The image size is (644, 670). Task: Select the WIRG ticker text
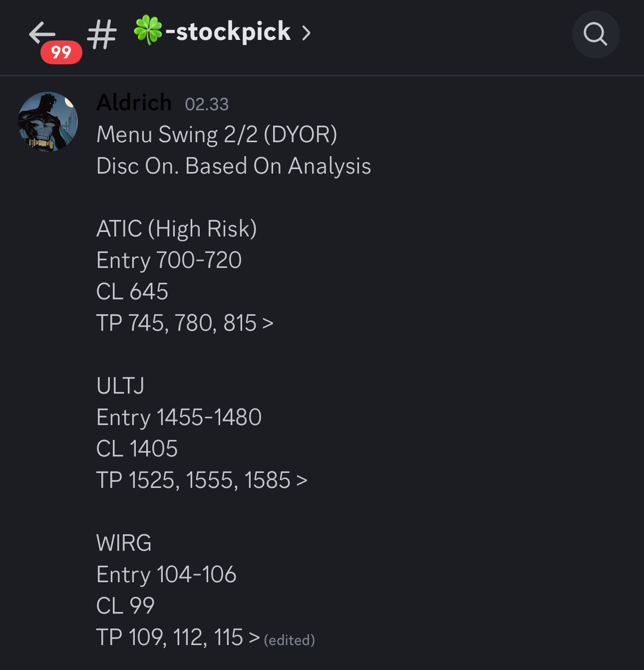click(124, 543)
